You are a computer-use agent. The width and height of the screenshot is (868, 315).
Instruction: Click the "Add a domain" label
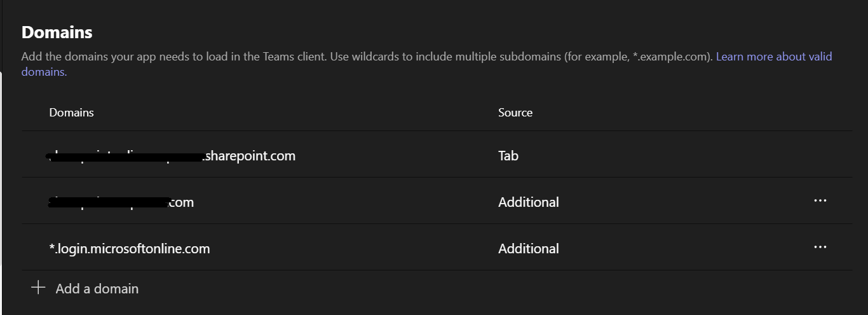click(x=97, y=289)
